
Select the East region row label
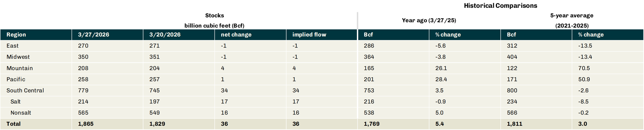13,46
